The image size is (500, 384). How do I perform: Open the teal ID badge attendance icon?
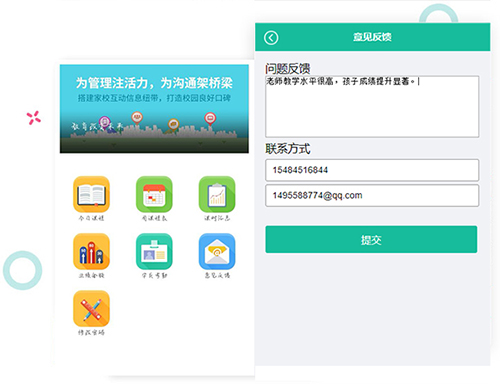point(154,251)
